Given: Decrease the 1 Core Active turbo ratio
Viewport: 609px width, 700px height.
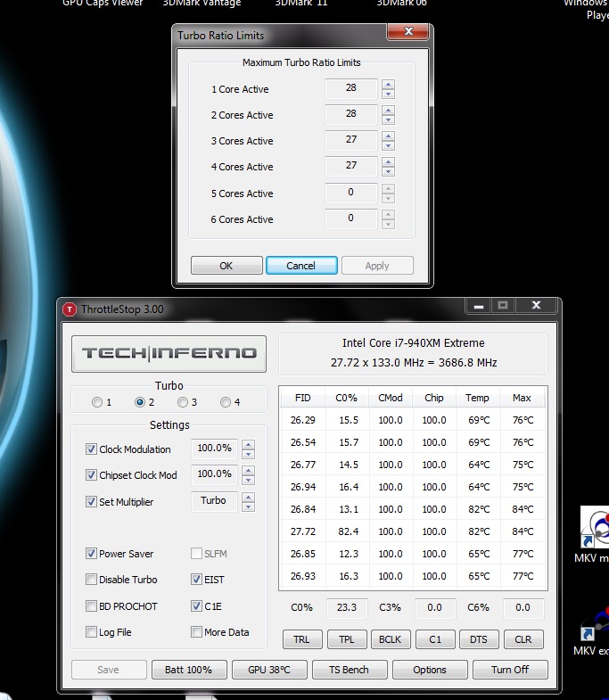Looking at the screenshot, I should (388, 94).
